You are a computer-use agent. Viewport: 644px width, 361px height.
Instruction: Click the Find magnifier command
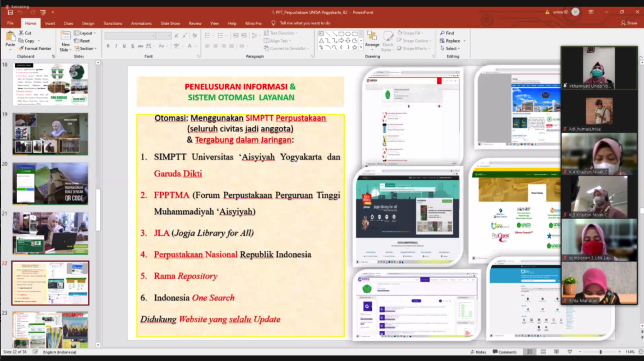tap(447, 33)
